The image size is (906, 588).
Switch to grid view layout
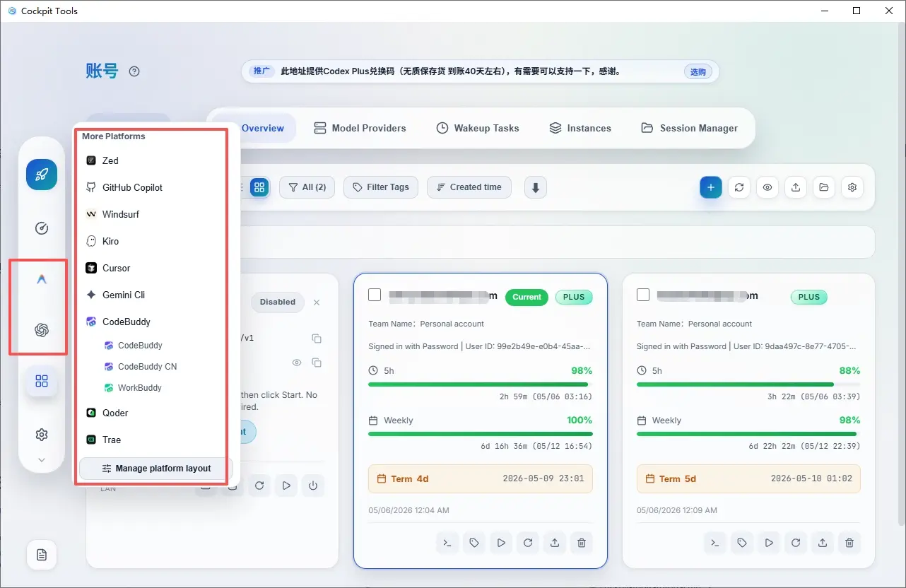click(x=259, y=187)
